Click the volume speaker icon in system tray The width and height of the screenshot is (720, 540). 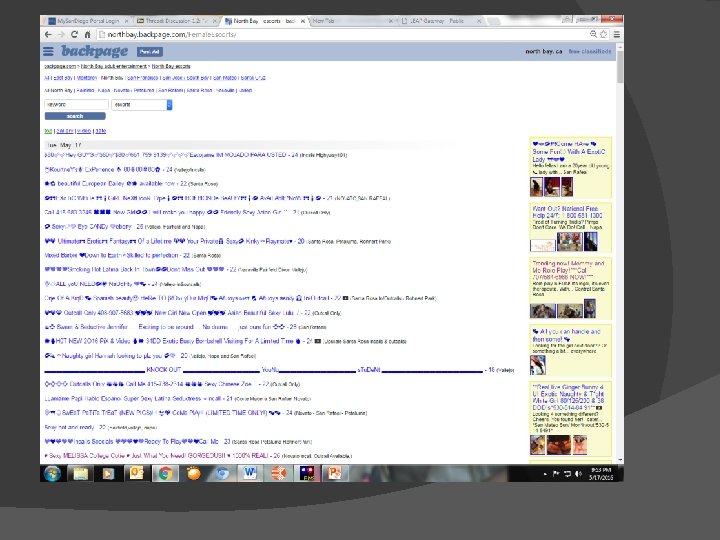[579, 473]
